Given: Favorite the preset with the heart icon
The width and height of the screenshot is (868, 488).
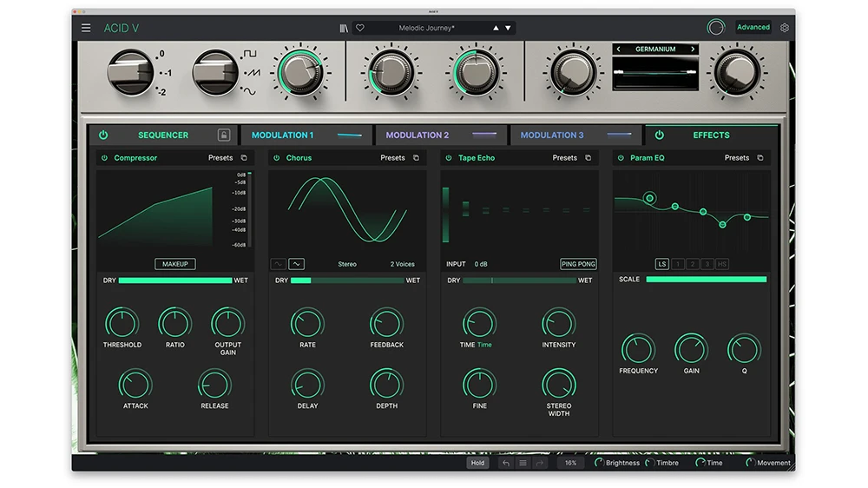Looking at the screenshot, I should (360, 28).
